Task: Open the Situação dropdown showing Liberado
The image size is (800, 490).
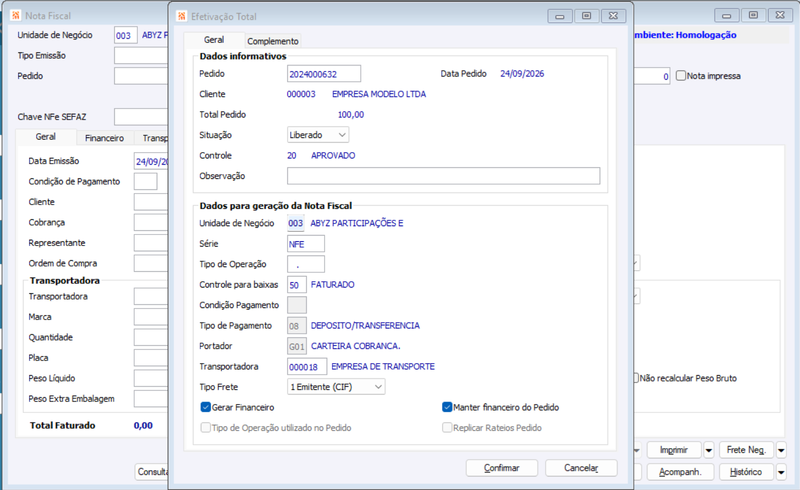Action: coord(318,135)
